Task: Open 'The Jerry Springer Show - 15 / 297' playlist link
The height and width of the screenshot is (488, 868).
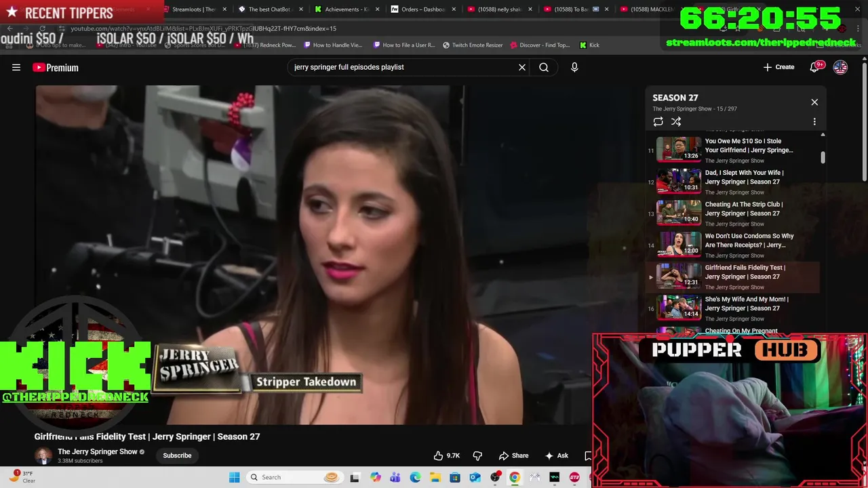Action: pyautogui.click(x=694, y=108)
